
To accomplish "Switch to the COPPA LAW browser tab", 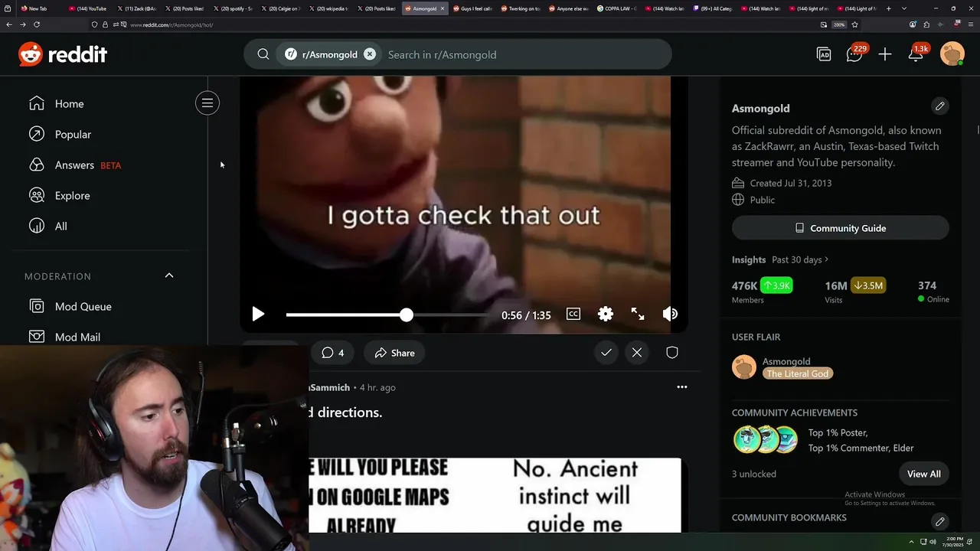I will (616, 8).
